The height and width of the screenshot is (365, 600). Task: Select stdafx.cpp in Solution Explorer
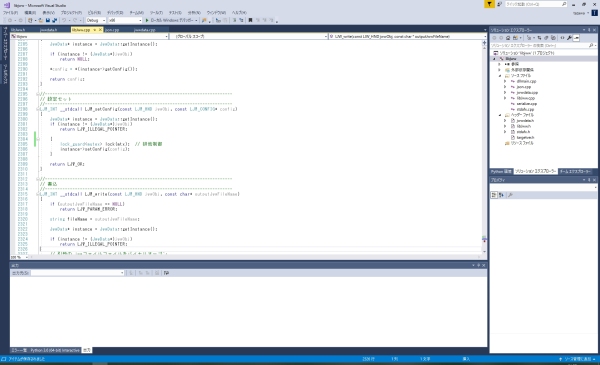coord(525,109)
